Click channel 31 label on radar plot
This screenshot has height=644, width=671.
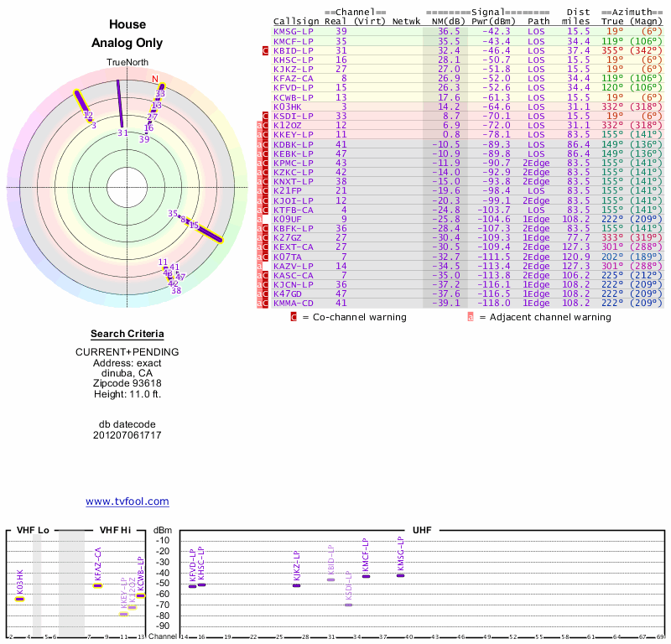tap(122, 132)
